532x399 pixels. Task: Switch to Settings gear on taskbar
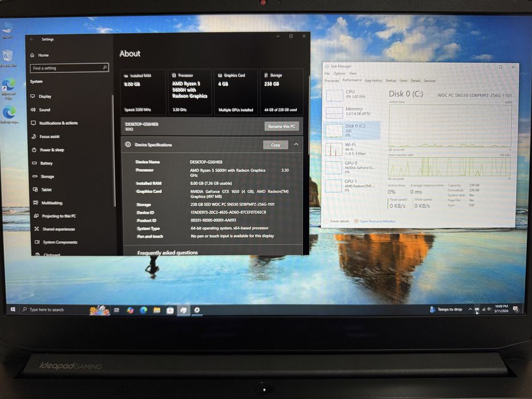click(197, 310)
